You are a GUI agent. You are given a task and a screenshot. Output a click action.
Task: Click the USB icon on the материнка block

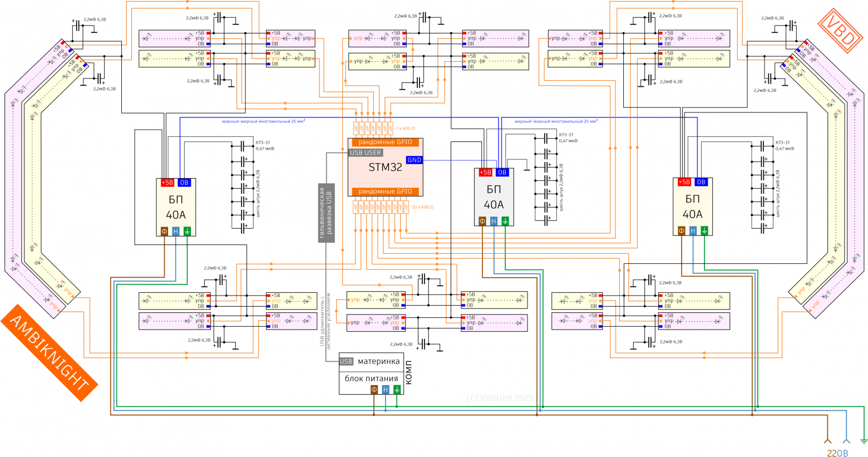click(346, 362)
